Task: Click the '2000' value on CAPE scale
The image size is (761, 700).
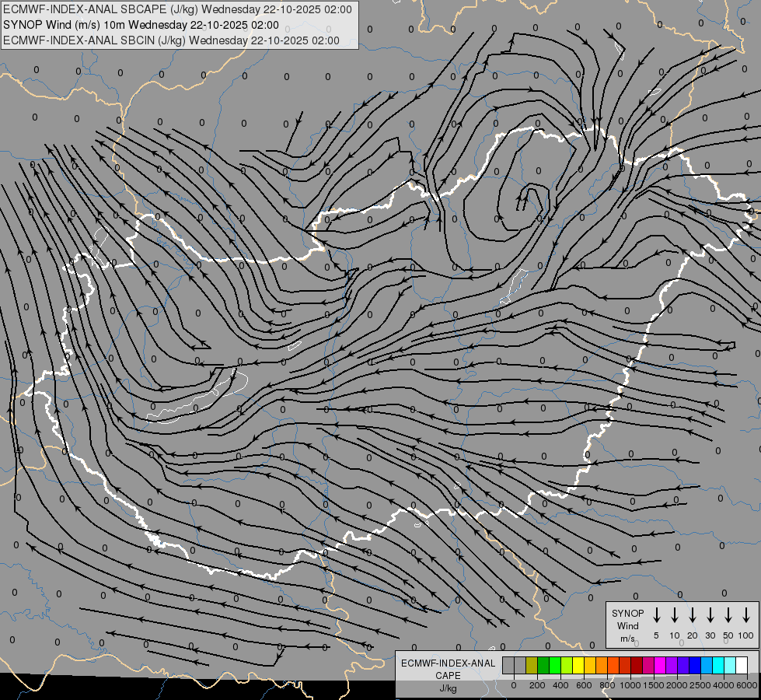Action: 676,685
